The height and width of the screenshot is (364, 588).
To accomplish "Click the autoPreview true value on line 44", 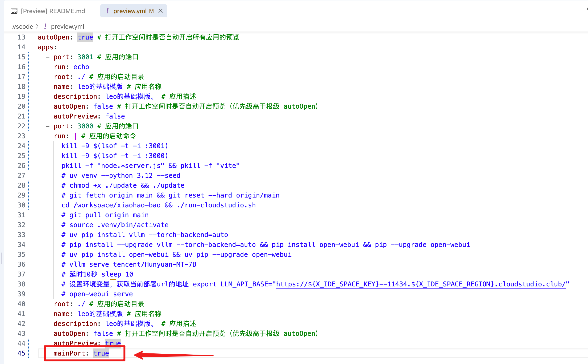I will (113, 343).
